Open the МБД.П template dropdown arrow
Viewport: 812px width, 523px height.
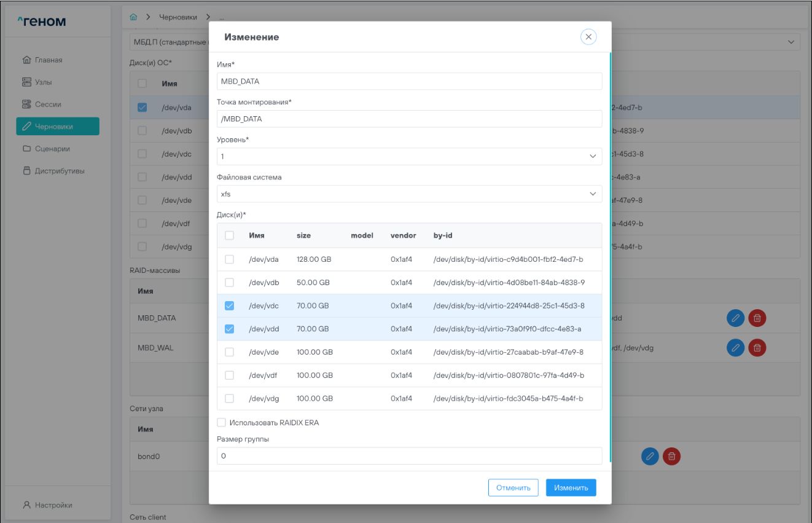[x=790, y=42]
